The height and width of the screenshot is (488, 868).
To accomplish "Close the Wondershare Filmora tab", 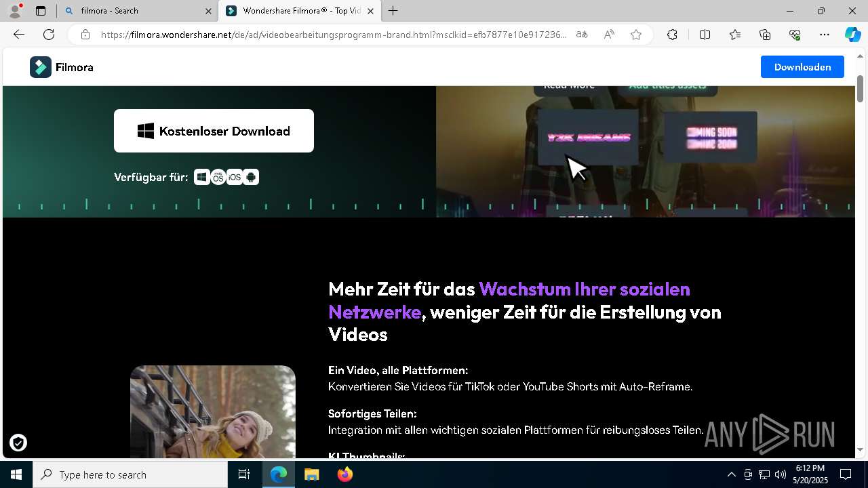I will pyautogui.click(x=370, y=11).
